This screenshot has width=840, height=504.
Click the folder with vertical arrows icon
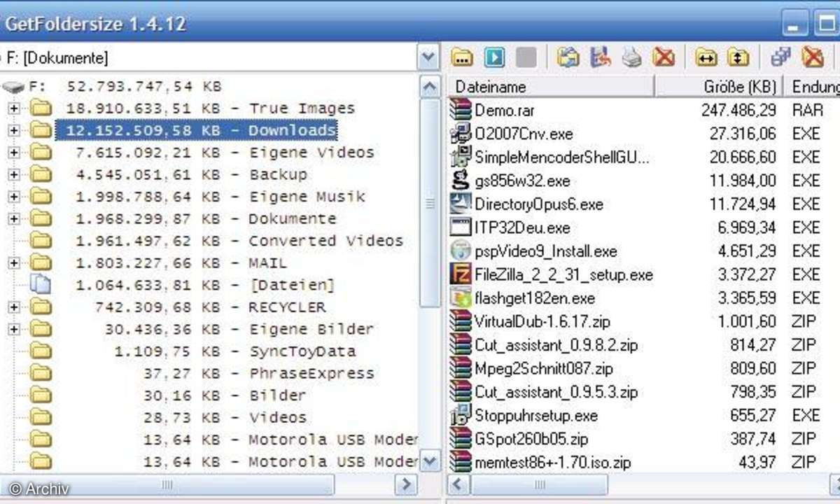pyautogui.click(x=738, y=57)
